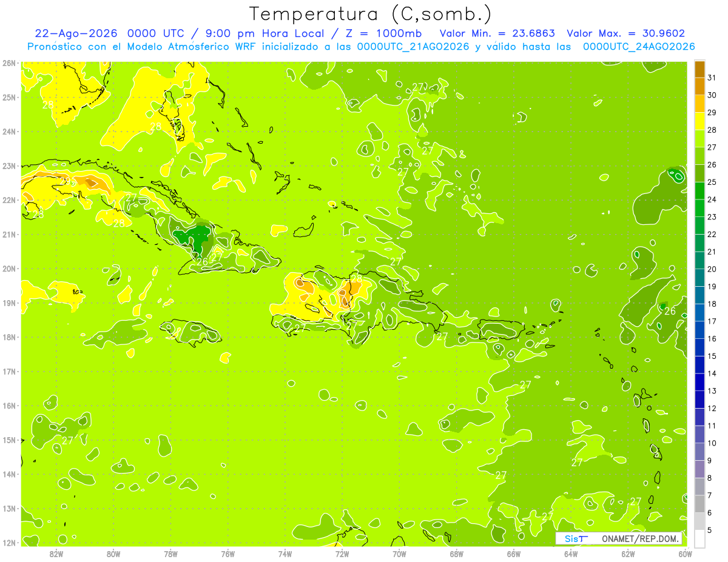
Task: Click the 70W longitude axis label
Action: [399, 554]
